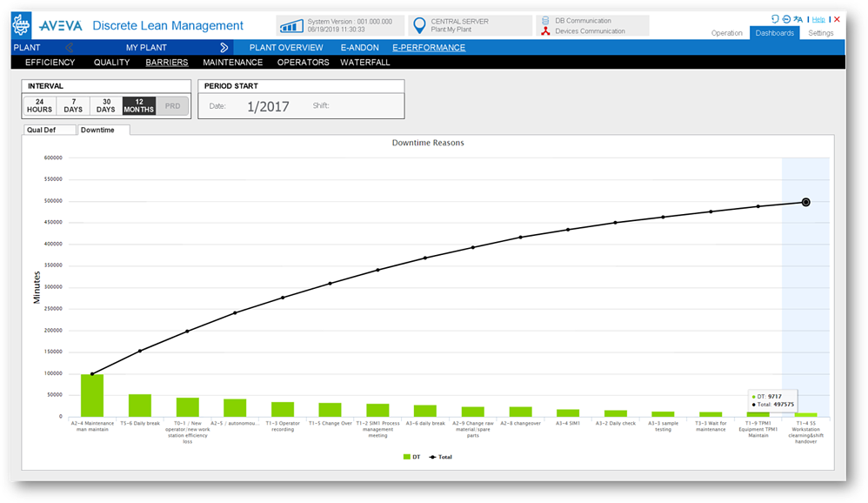Open the Waterfall view
This screenshot has height=503, width=868.
365,63
